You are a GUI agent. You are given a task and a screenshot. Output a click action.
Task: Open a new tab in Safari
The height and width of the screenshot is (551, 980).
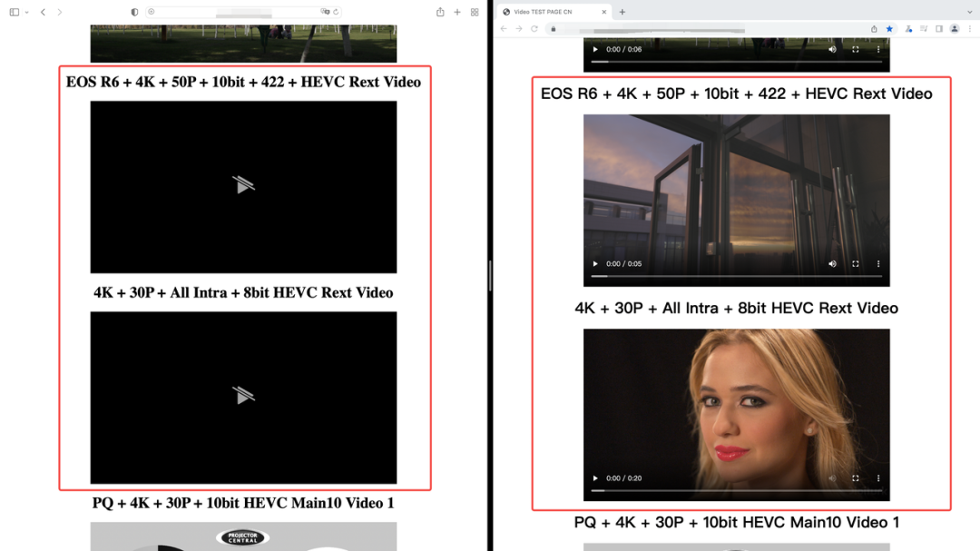457,12
